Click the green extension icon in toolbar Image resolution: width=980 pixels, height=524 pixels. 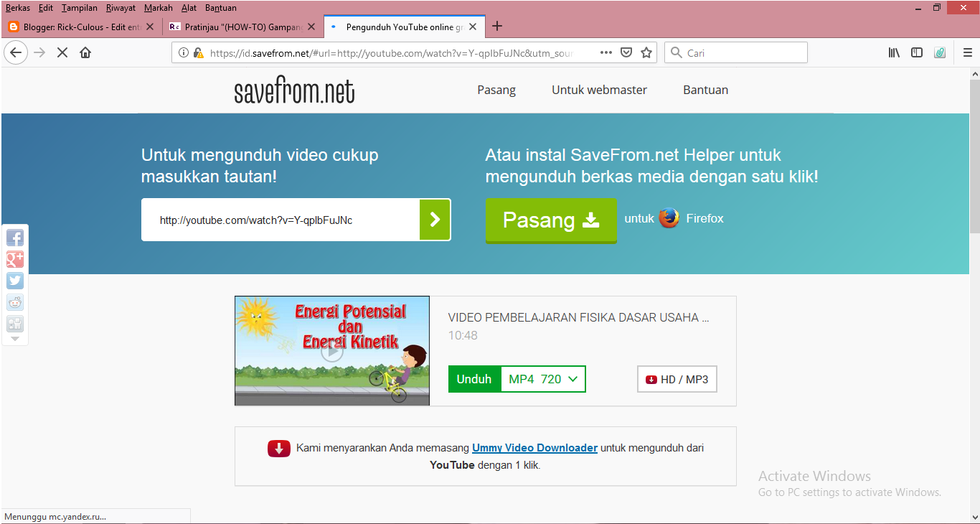pos(940,52)
